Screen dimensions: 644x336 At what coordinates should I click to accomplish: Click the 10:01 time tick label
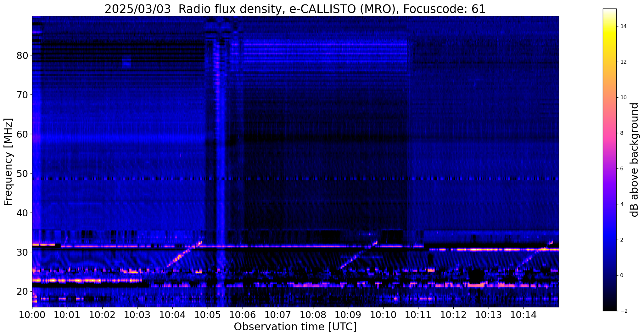pyautogui.click(x=67, y=315)
